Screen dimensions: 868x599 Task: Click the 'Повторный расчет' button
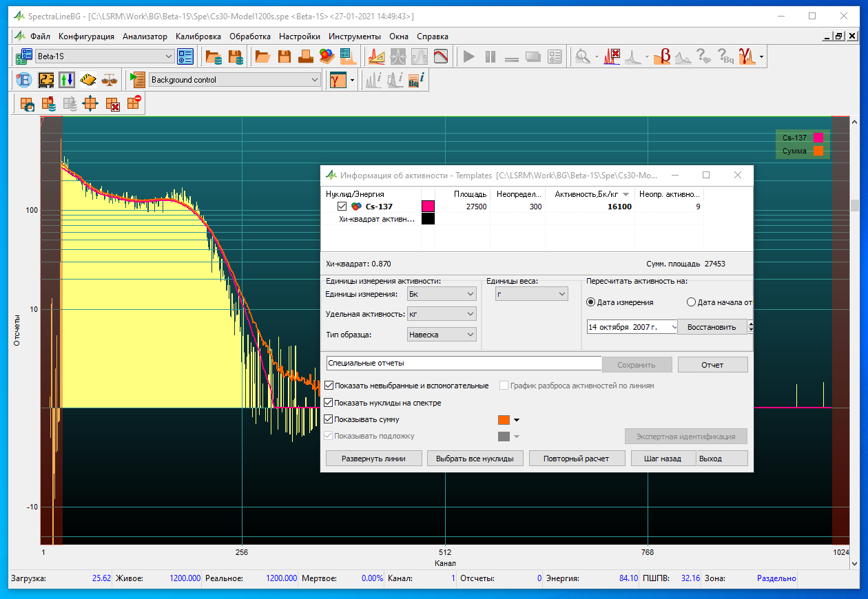[576, 459]
